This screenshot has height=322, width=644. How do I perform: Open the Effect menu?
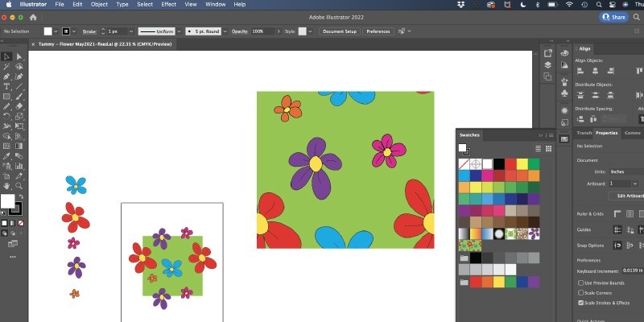pos(168,4)
